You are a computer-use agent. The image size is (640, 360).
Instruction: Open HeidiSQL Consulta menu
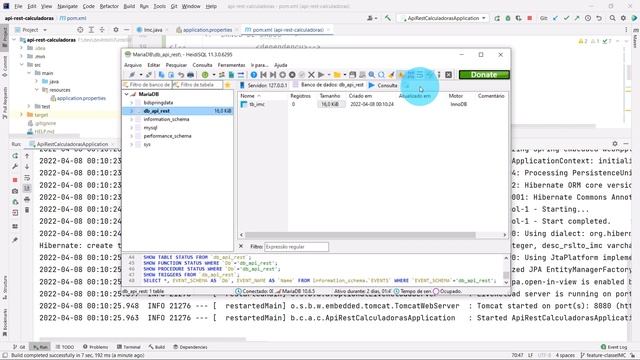(202, 65)
